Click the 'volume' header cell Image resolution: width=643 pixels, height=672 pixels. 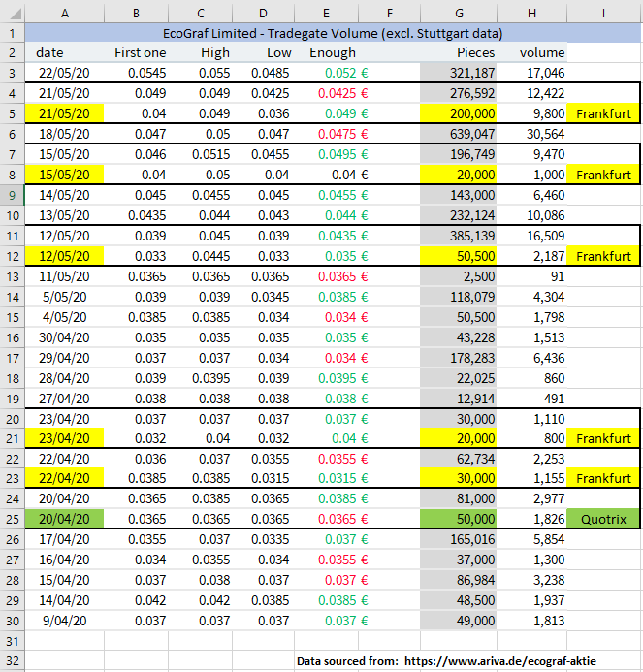point(531,52)
